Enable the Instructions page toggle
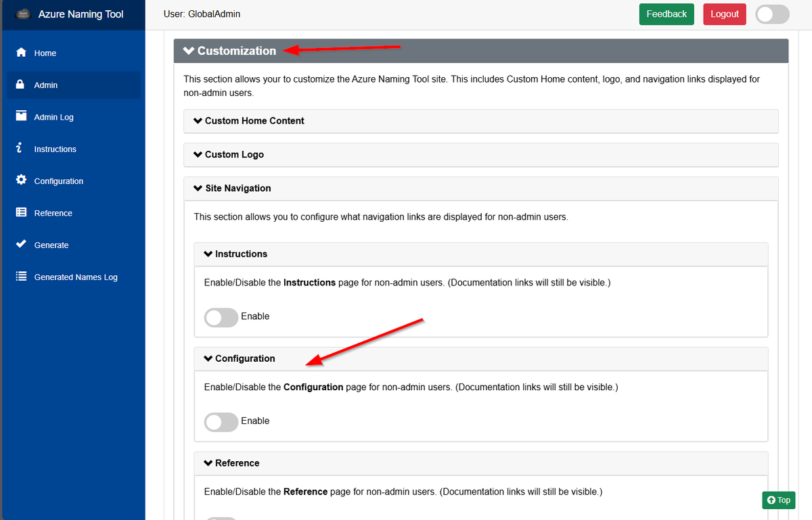 click(x=221, y=317)
